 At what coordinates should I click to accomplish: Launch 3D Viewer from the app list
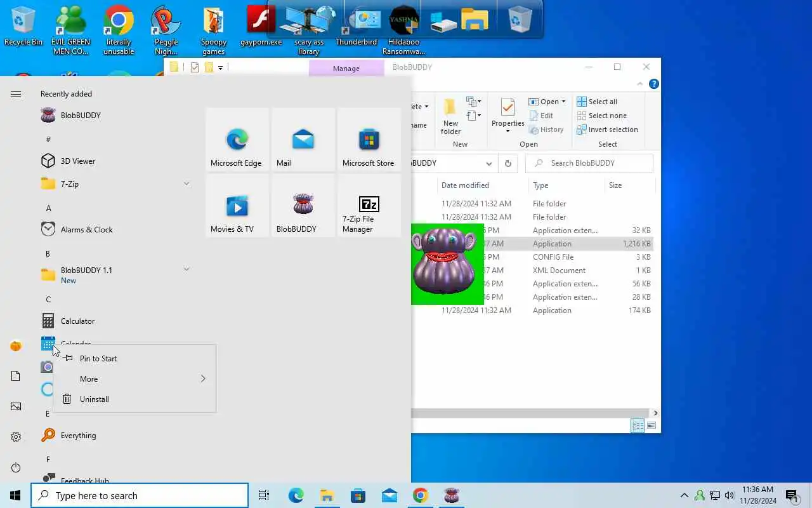[115, 161]
